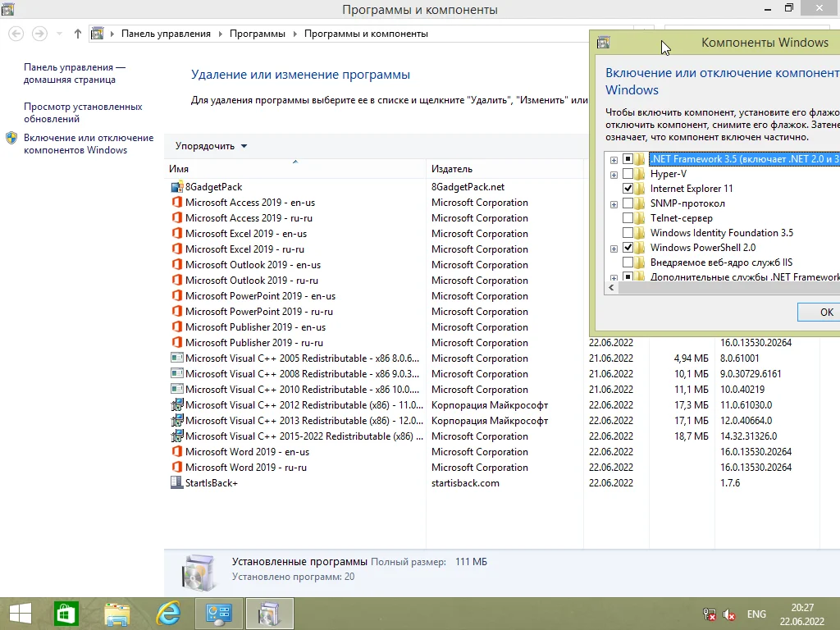Click the Back navigation arrow
Screen dimensions: 840x630
(16, 34)
